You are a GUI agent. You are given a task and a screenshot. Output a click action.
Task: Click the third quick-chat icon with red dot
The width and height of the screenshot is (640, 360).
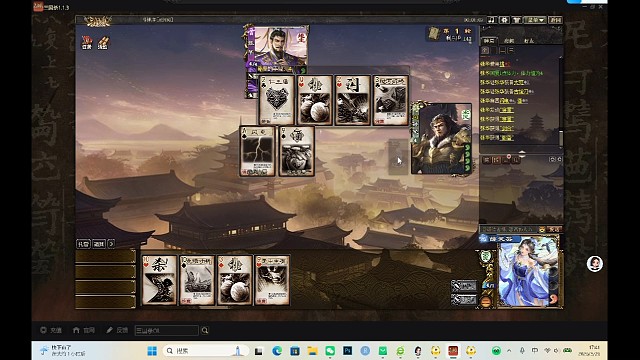pos(506,160)
